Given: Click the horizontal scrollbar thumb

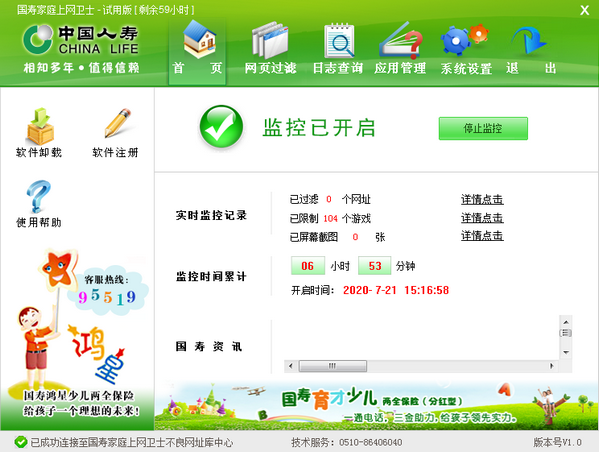Looking at the screenshot, I should tap(333, 366).
